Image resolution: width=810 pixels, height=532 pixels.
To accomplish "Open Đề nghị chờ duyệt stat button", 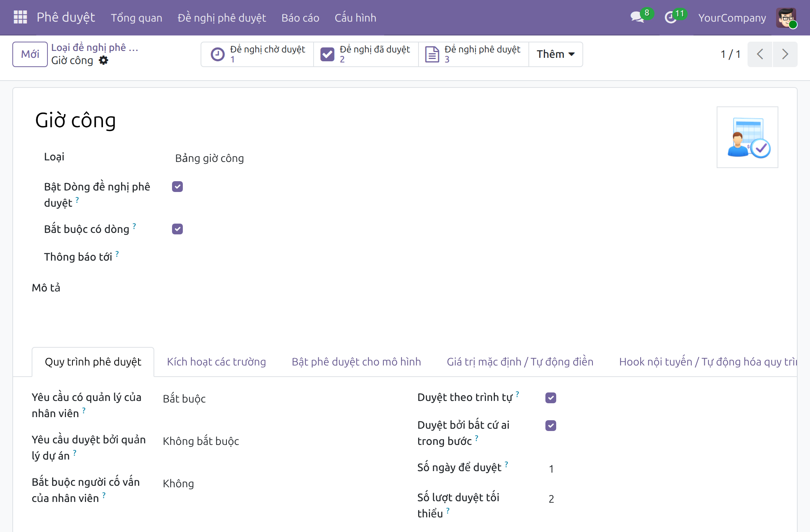I will pos(257,54).
